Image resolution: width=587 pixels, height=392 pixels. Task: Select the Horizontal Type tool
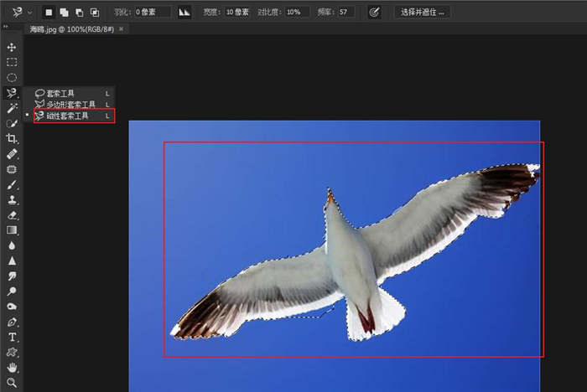[x=12, y=337]
